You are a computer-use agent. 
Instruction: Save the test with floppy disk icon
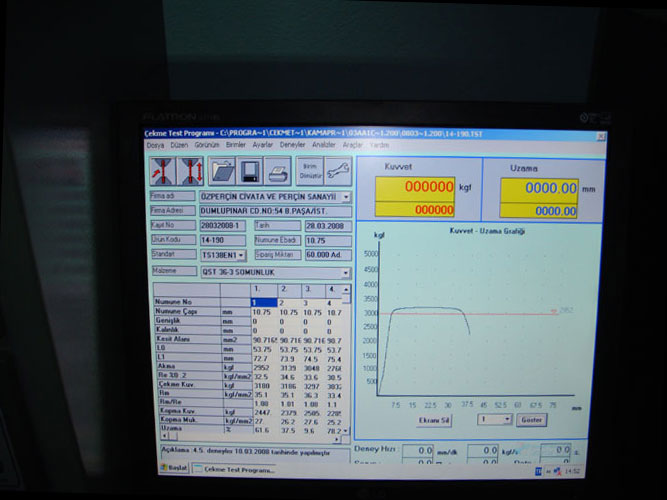coord(250,171)
